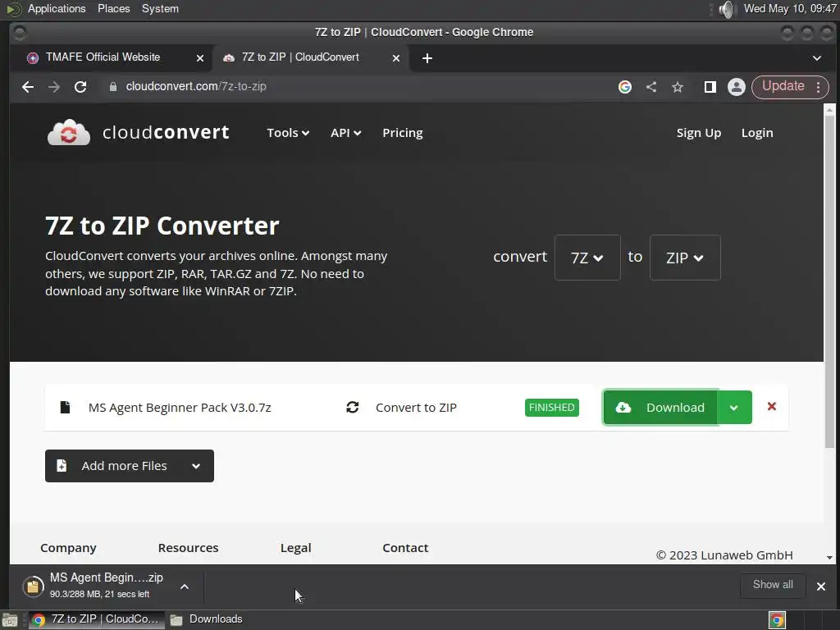Image resolution: width=840 pixels, height=630 pixels.
Task: Click the zip download file icon
Action: [x=33, y=586]
